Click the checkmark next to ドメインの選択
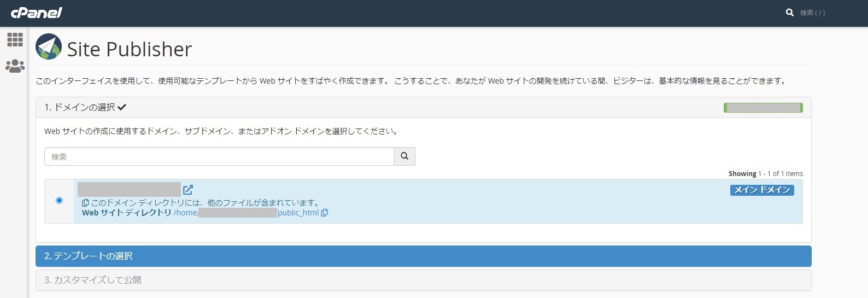 (x=122, y=107)
